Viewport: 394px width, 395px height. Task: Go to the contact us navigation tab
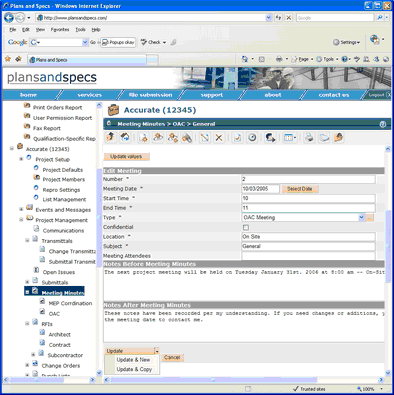coord(334,95)
